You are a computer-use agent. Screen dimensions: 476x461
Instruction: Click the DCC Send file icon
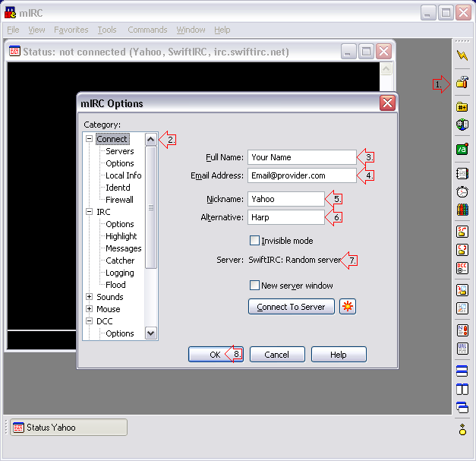tap(462, 232)
